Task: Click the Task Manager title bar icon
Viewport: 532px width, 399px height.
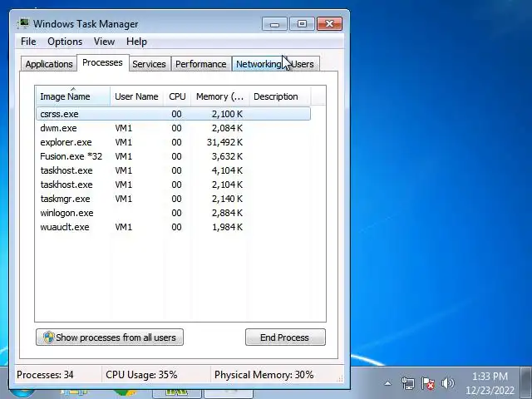Action: (23, 24)
